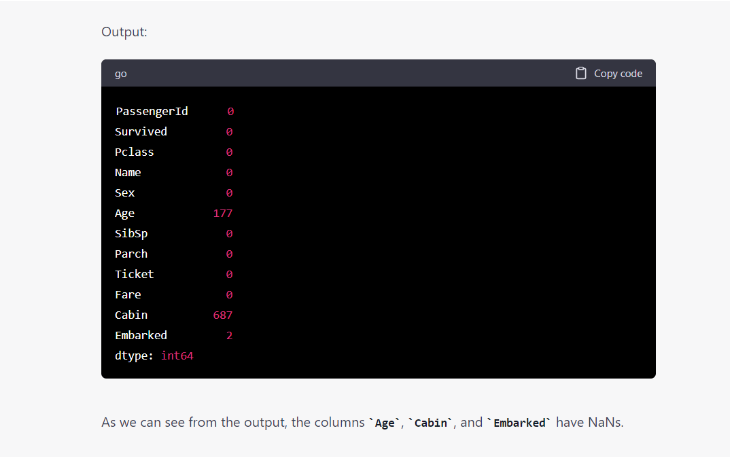The height and width of the screenshot is (457, 730).
Task: Click the Parch column name
Action: pos(131,254)
